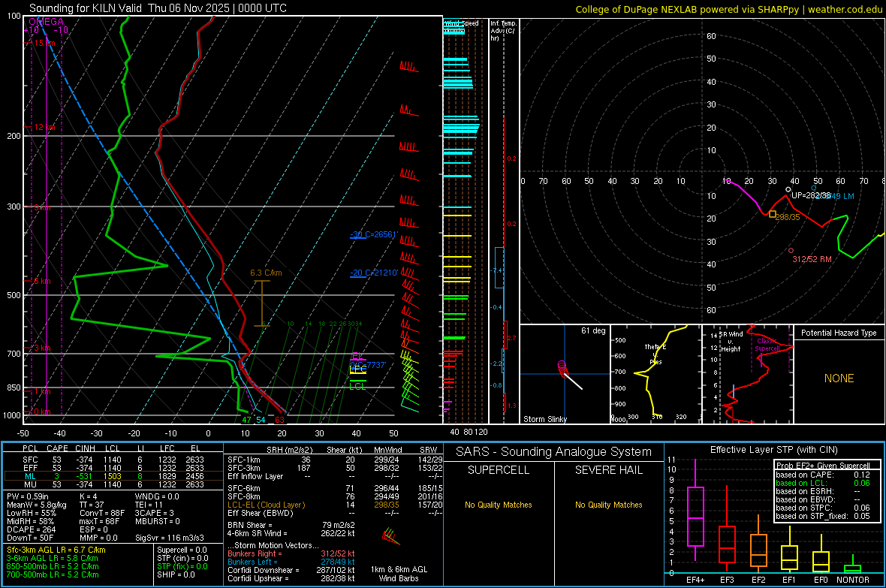Click the '-20 C=21210' height label

click(x=373, y=273)
